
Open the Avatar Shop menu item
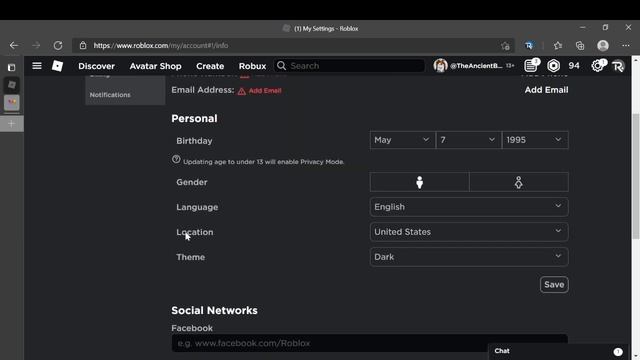tap(156, 66)
